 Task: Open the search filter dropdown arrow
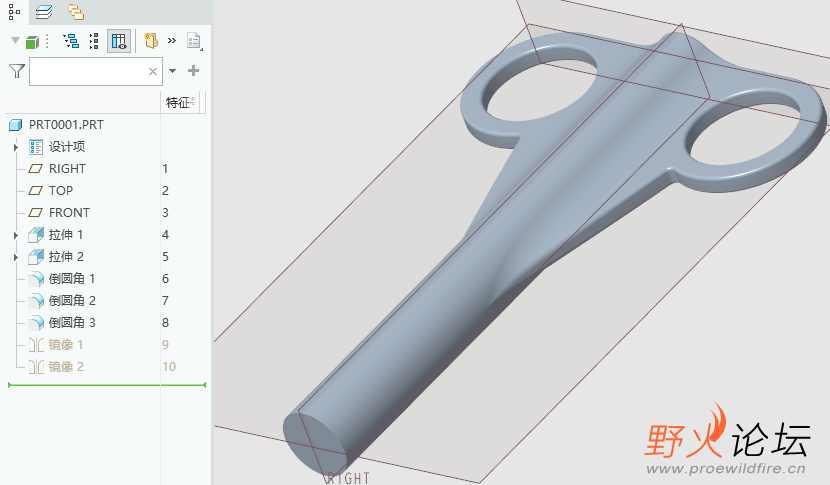point(173,70)
